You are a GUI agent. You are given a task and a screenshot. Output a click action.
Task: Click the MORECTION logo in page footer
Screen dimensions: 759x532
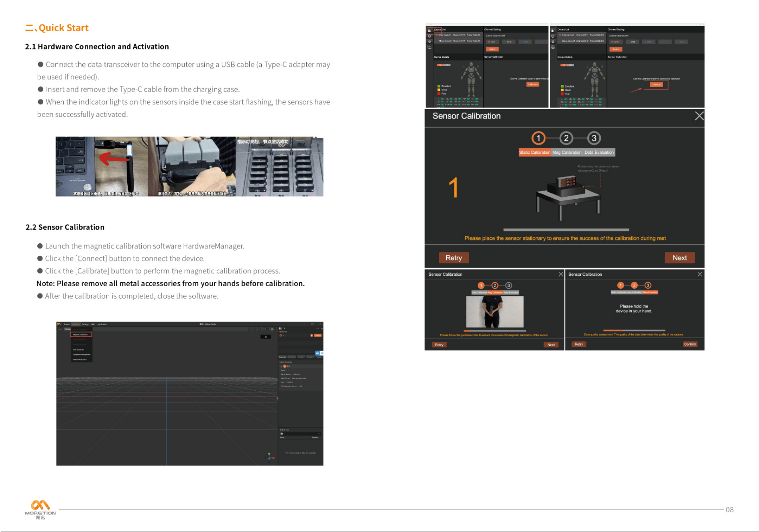coord(40,509)
